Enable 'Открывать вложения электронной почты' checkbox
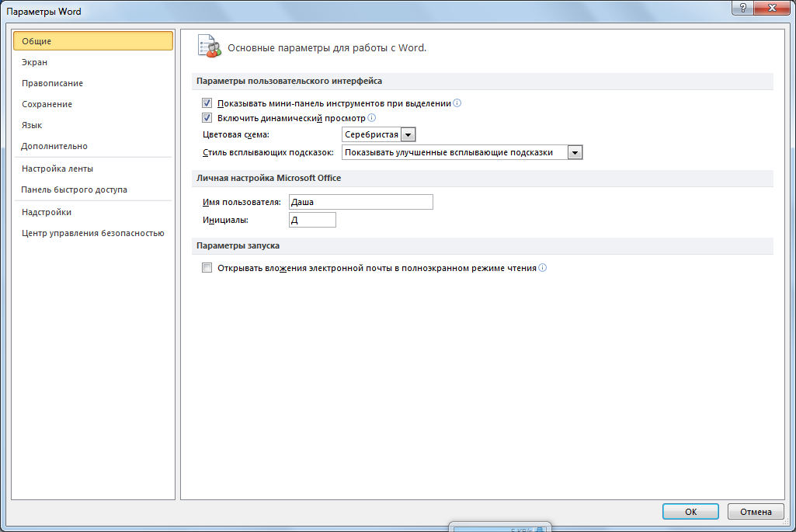This screenshot has height=532, width=796. coord(207,267)
